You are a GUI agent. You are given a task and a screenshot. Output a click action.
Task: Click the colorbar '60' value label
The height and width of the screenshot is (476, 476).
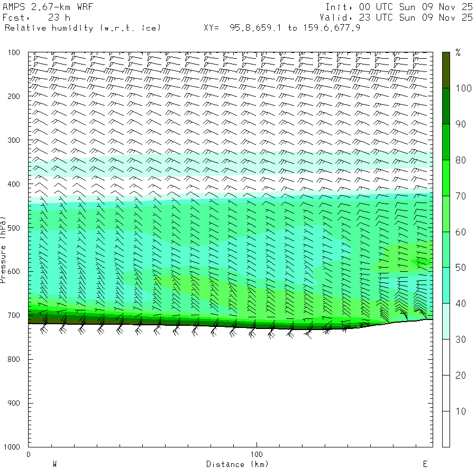pos(461,232)
